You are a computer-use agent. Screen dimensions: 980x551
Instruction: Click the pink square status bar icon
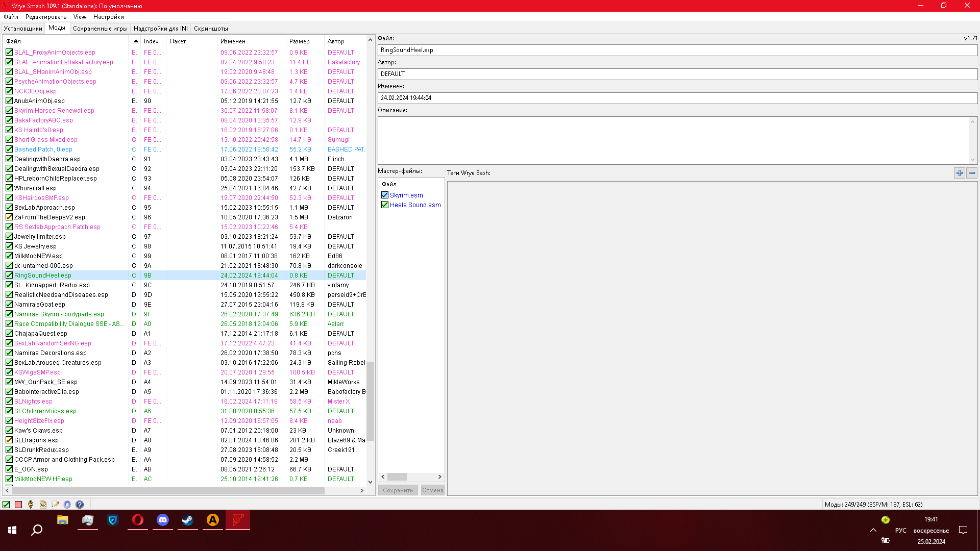pos(18,505)
